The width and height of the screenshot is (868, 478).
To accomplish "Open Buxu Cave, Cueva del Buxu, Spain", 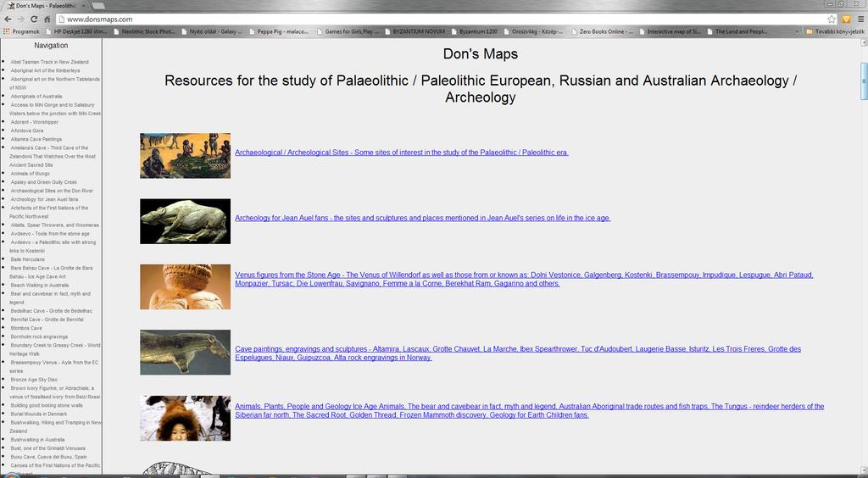I will click(48, 457).
